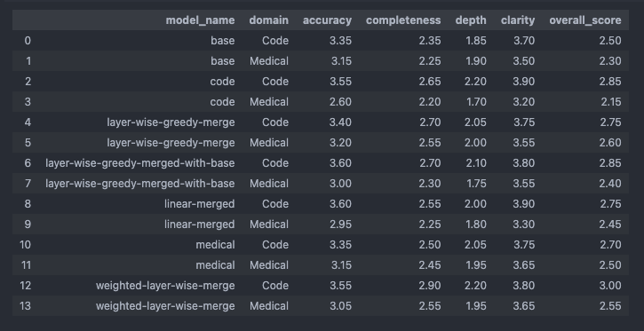Click 'layer-wise-greedy-merged-with-base' in row 6
Viewport: 644px width, 331px height.
tap(140, 162)
